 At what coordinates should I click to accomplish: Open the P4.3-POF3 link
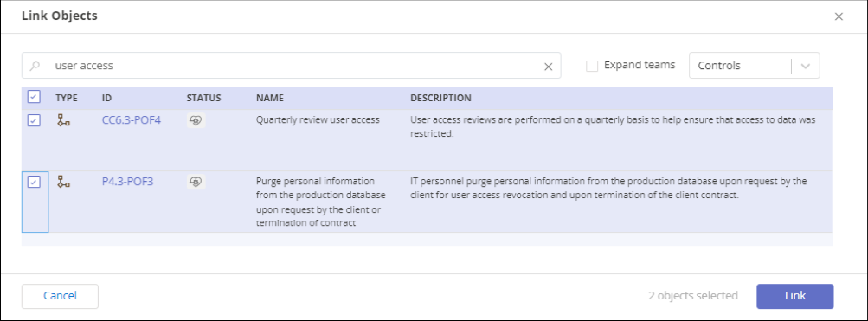click(128, 181)
